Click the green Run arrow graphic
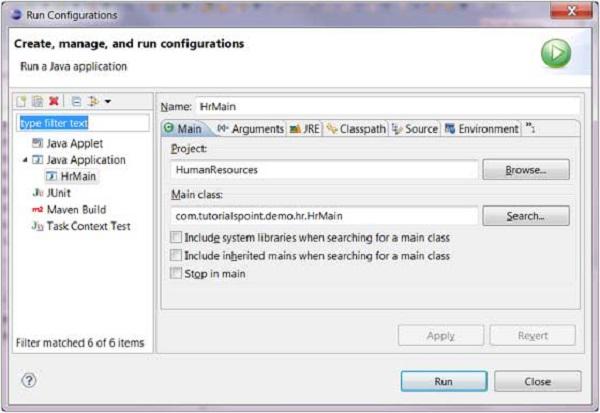This screenshot has width=600, height=413. pos(556,53)
